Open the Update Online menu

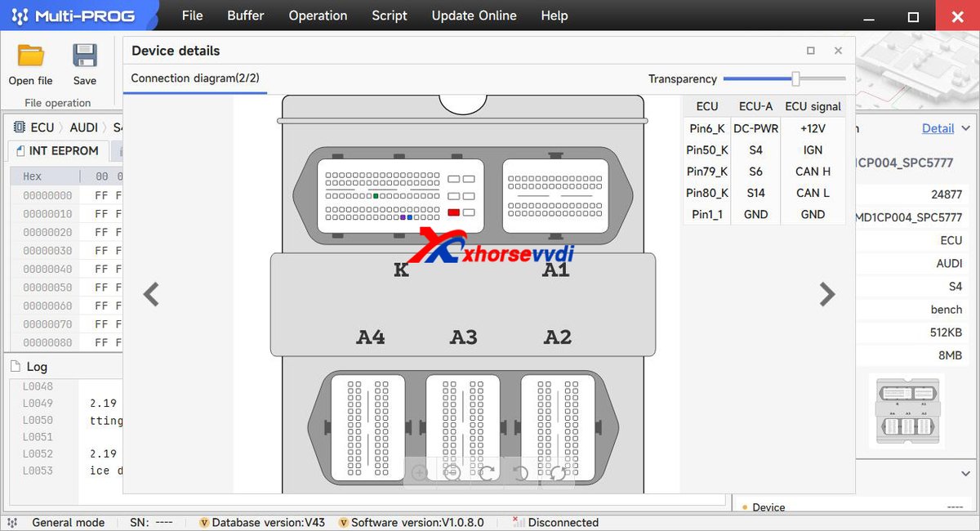click(x=474, y=16)
